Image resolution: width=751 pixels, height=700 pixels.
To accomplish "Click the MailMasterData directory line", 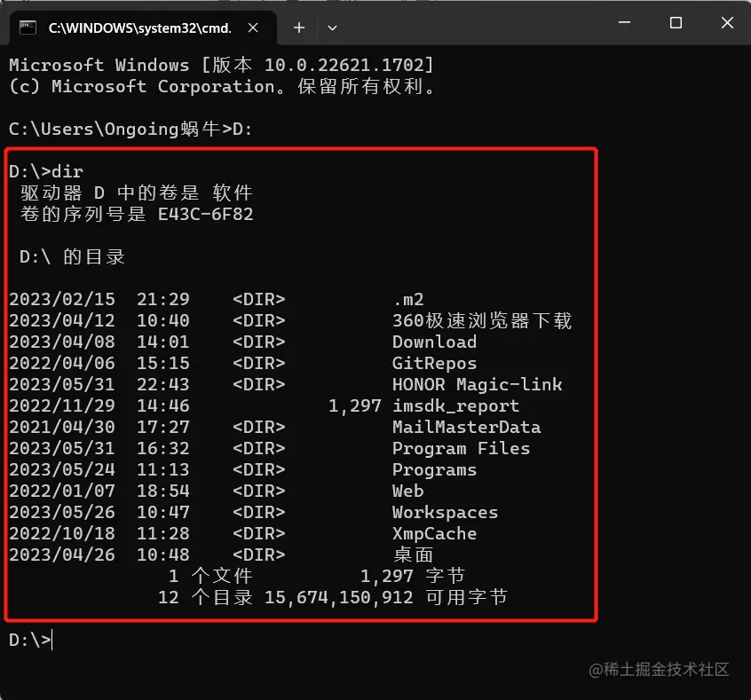I will 468,427.
